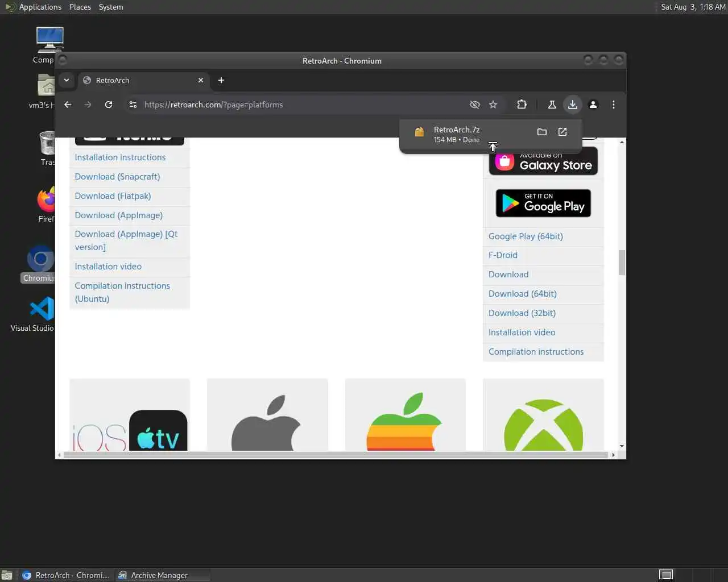Select the RetroArch browser tab
This screenshot has height=582, width=728.
(x=143, y=80)
